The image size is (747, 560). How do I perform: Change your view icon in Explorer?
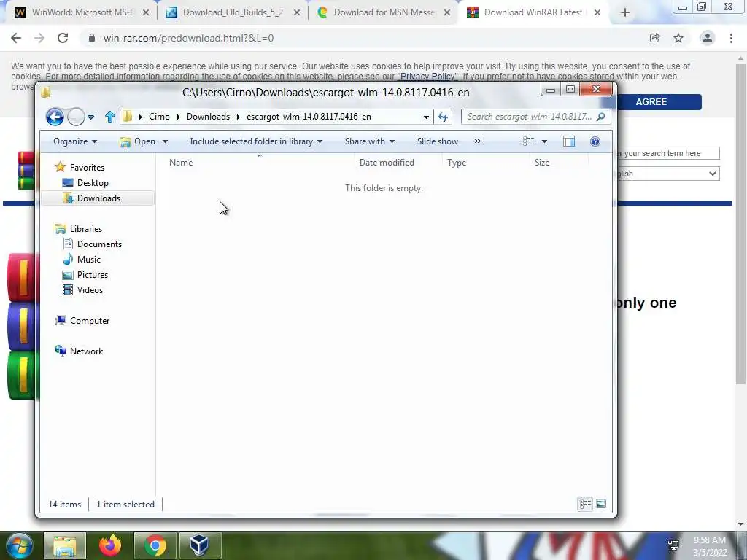[528, 141]
